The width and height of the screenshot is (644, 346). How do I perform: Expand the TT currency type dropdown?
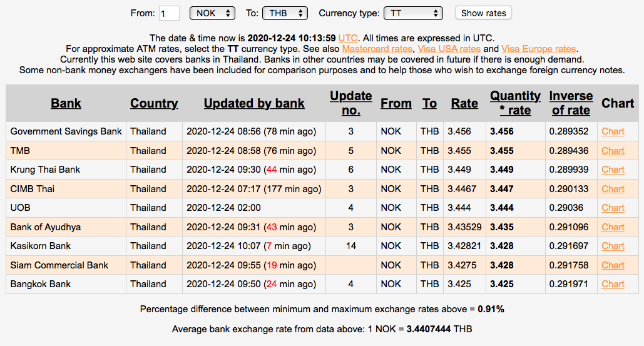412,13
